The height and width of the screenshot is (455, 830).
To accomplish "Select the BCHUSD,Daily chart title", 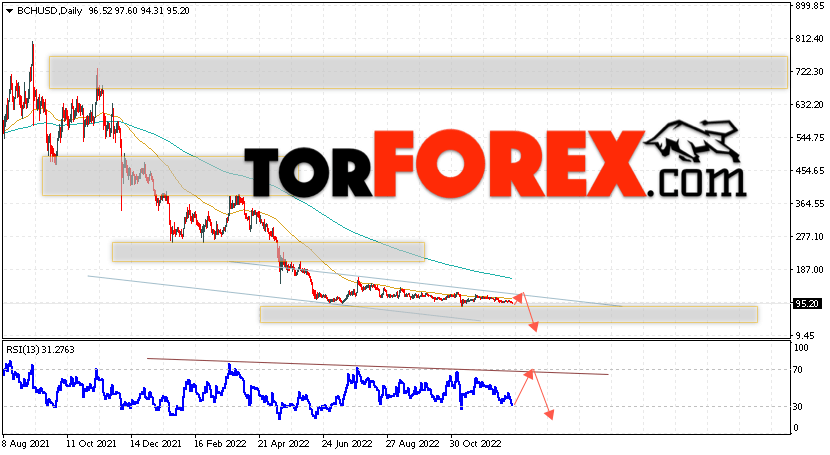I will [50, 11].
